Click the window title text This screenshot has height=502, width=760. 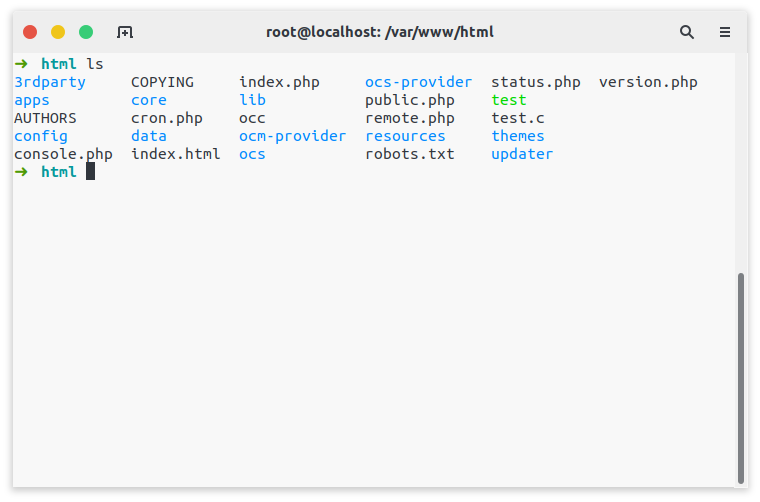[380, 32]
